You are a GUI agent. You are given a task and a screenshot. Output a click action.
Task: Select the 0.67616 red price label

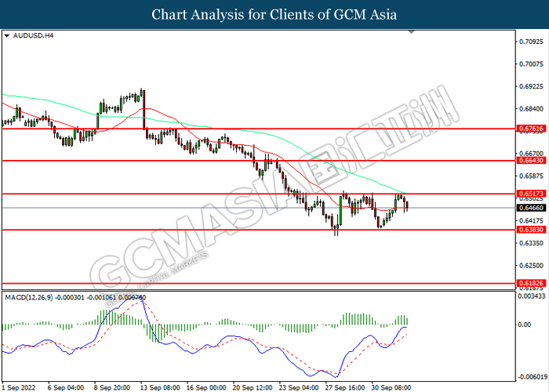[531, 129]
